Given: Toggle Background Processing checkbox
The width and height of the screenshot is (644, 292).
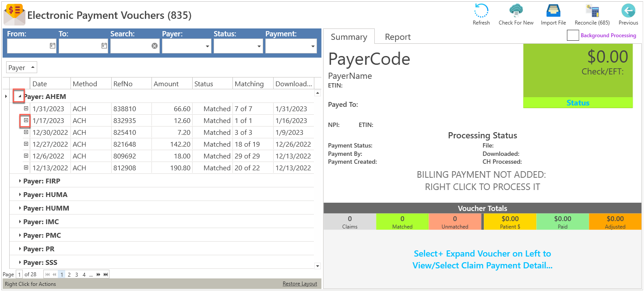Looking at the screenshot, I should coord(573,35).
